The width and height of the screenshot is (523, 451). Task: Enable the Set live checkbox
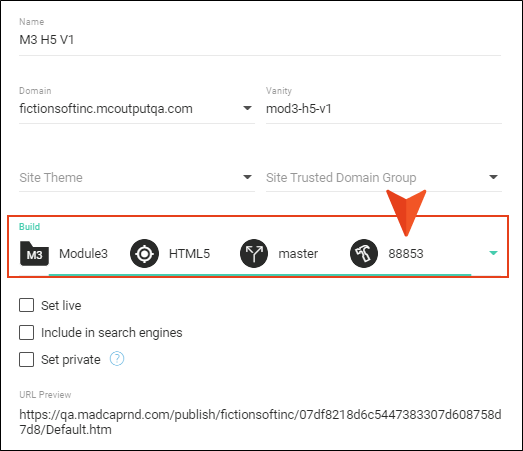(26, 305)
